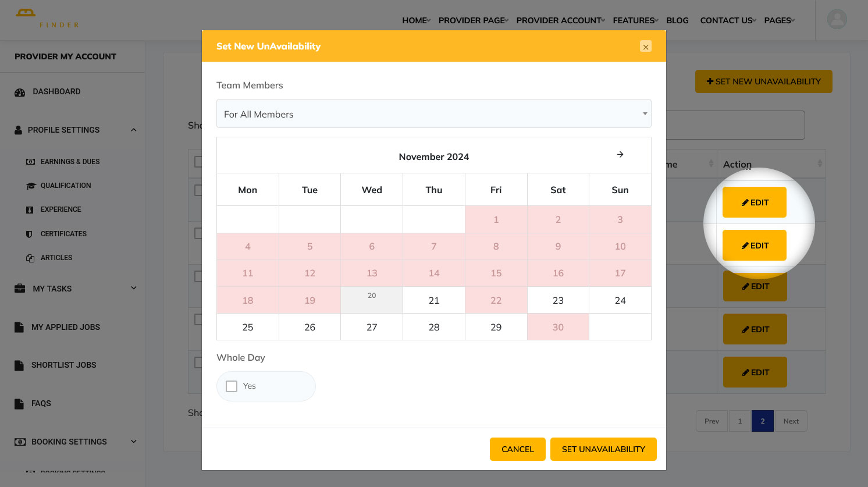This screenshot has height=487, width=868.
Task: Close the Set New UnAvailability dialog
Action: (x=645, y=47)
